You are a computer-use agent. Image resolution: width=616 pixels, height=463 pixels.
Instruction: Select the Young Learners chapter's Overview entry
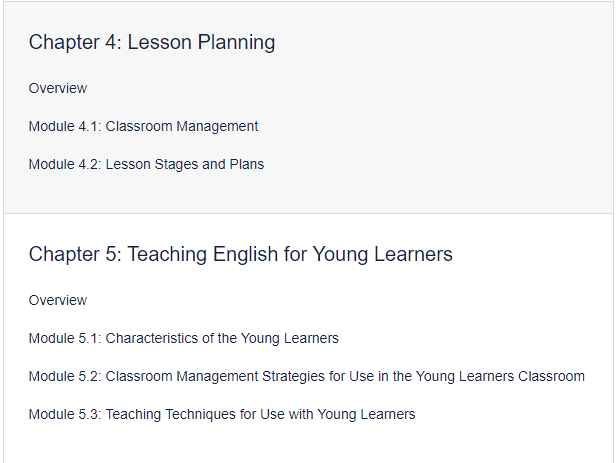pyautogui.click(x=58, y=300)
